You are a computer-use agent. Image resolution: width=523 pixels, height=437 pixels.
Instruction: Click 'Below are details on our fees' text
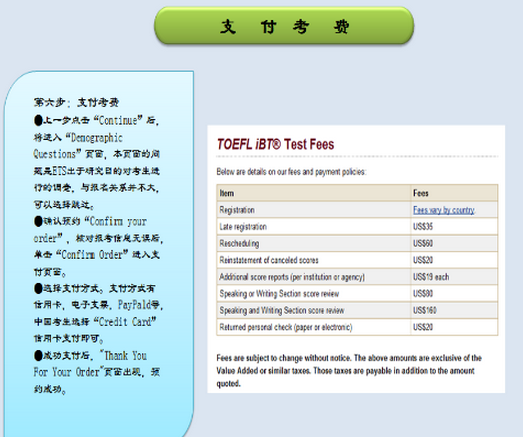point(291,172)
